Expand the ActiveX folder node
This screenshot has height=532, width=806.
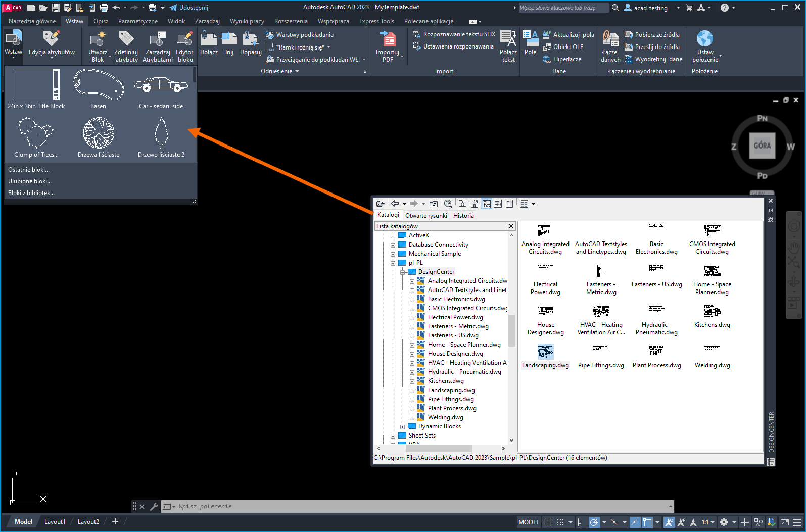393,236
